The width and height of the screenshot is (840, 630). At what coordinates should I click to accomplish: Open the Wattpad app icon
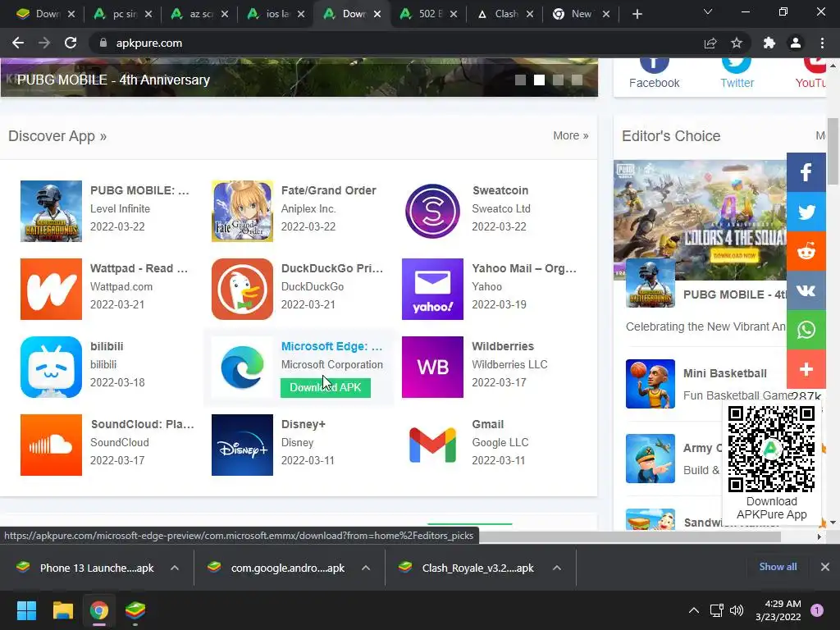[x=51, y=290]
